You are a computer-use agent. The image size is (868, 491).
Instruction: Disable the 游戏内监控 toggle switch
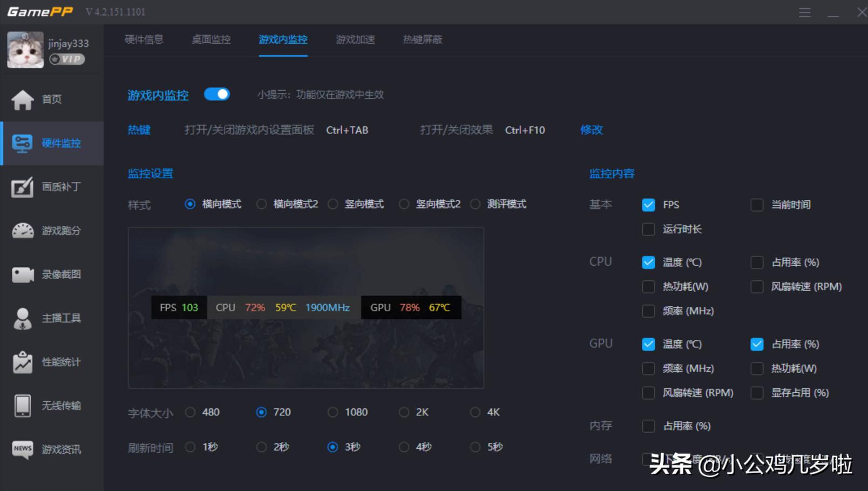[217, 94]
